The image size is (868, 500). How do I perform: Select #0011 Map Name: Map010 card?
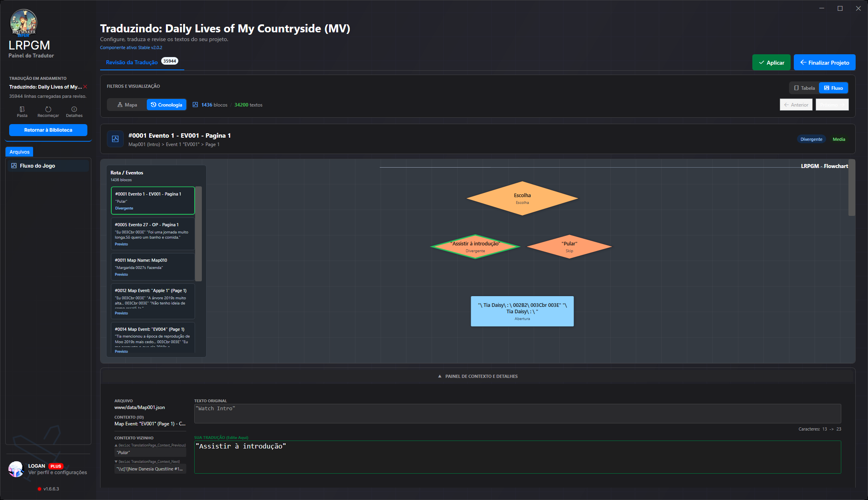(153, 267)
